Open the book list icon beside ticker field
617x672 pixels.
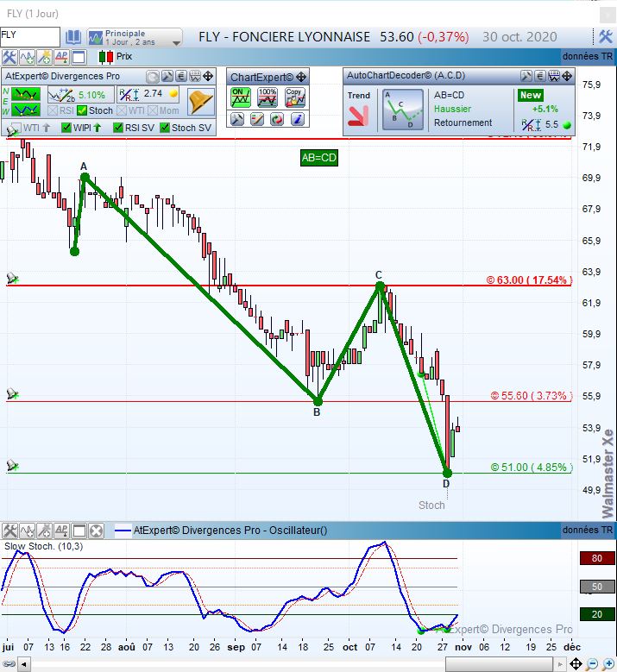(72, 37)
